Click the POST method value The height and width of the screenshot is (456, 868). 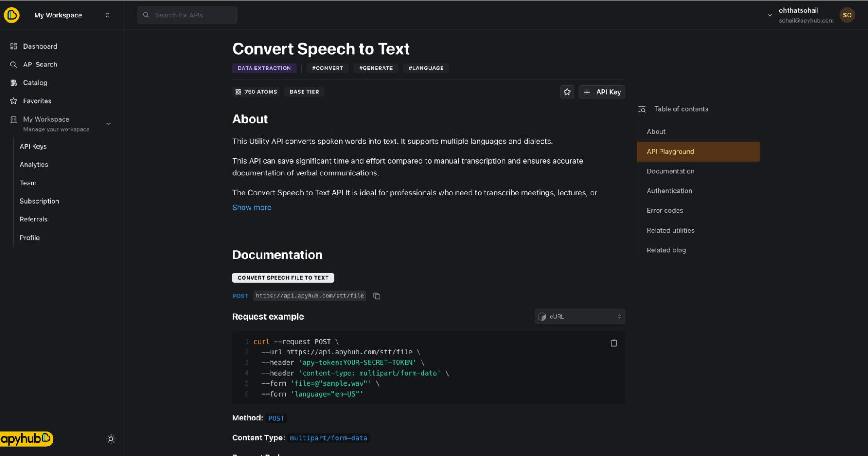pos(276,419)
